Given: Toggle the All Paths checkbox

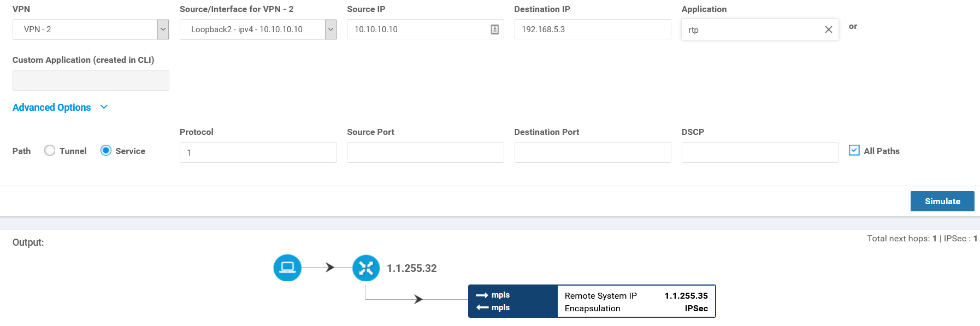Looking at the screenshot, I should click(x=854, y=150).
